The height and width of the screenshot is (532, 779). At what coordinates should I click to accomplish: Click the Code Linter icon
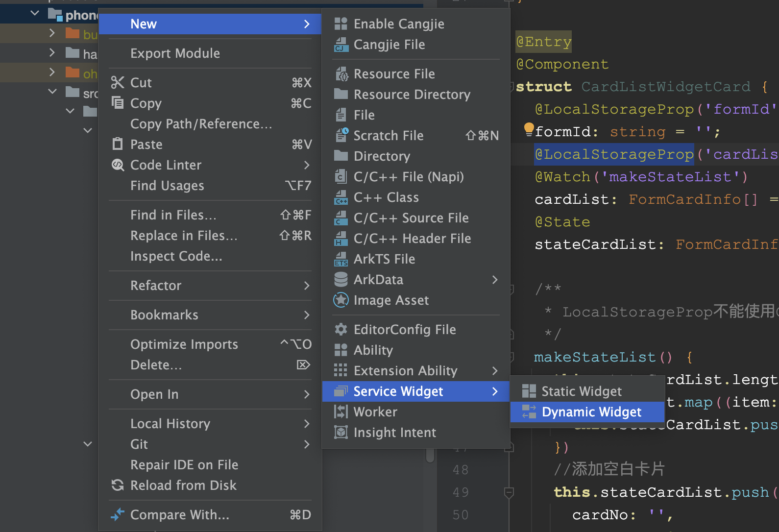click(x=118, y=165)
